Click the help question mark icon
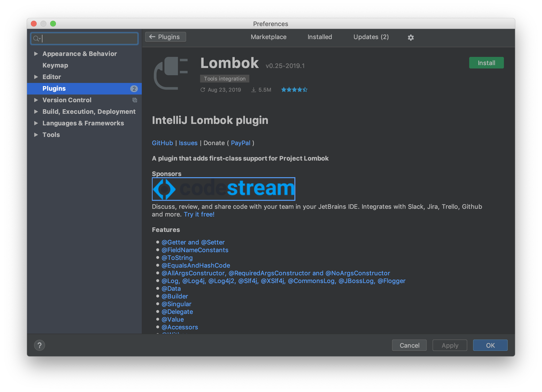 (40, 345)
